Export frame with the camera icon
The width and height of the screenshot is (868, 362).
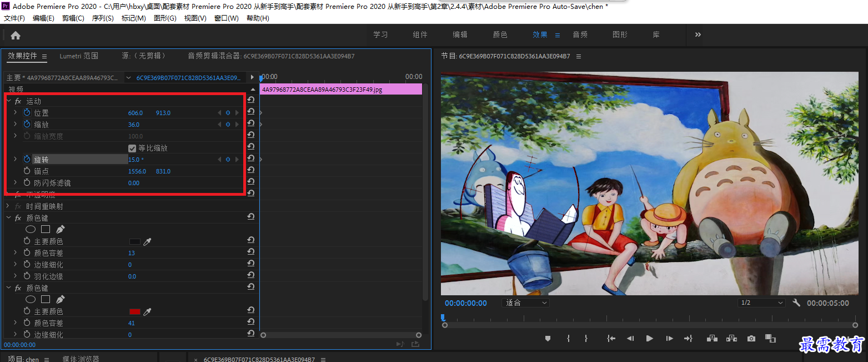pyautogui.click(x=751, y=338)
